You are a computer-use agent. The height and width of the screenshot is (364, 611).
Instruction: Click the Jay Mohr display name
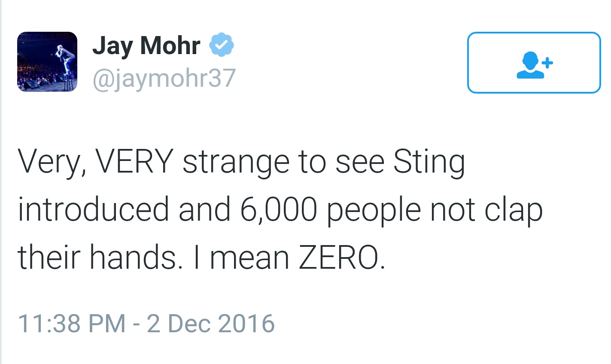coord(146,45)
